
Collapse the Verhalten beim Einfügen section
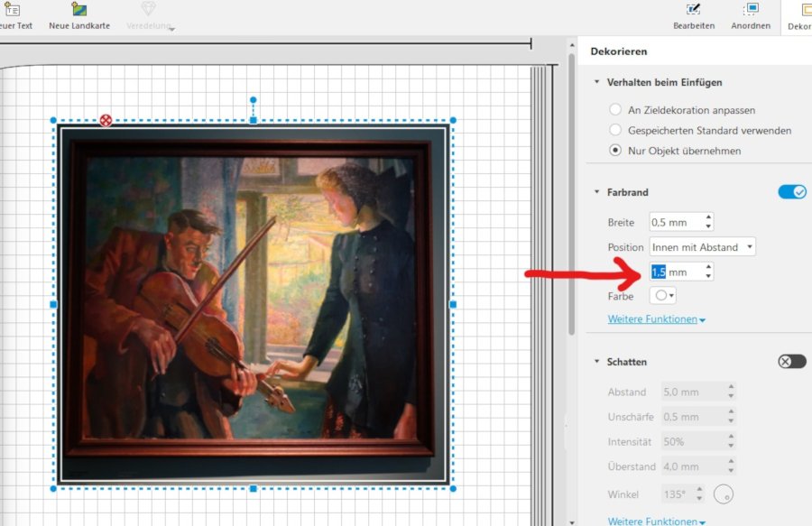point(597,83)
